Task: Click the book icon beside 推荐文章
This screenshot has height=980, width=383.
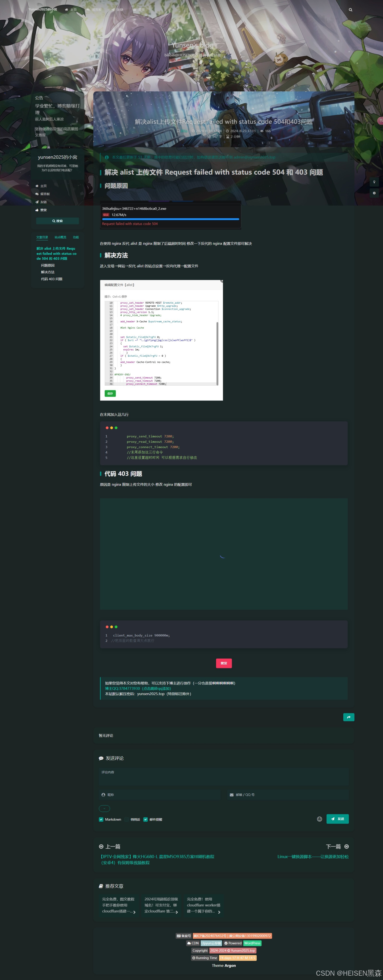Action: tap(101, 886)
